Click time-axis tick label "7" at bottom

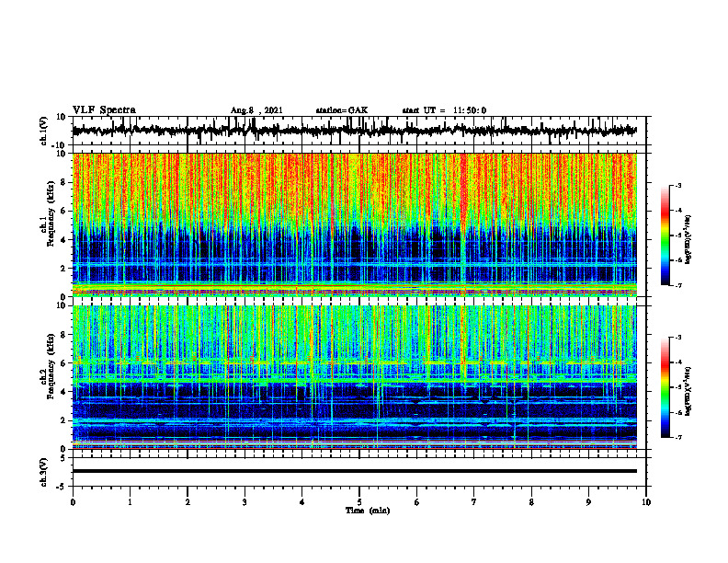[474, 502]
